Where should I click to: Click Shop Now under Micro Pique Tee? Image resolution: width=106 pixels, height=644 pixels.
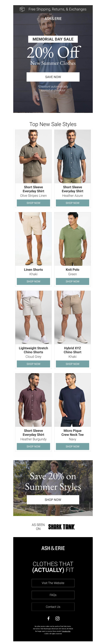pyautogui.click(x=73, y=446)
